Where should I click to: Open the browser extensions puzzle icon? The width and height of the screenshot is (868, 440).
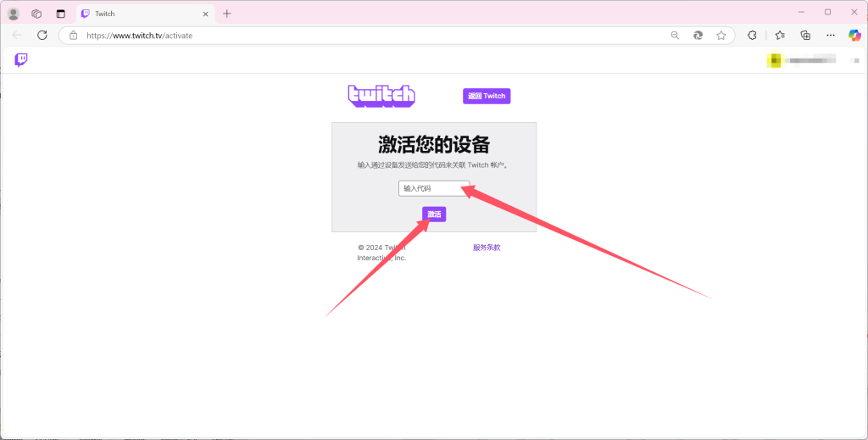point(752,36)
